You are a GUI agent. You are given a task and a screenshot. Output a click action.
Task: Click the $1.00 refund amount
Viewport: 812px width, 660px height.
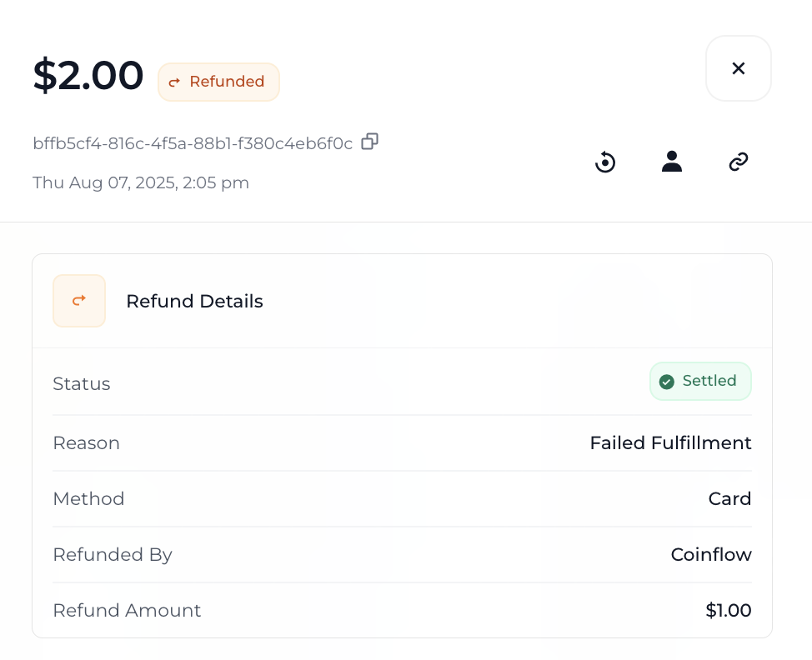point(728,610)
